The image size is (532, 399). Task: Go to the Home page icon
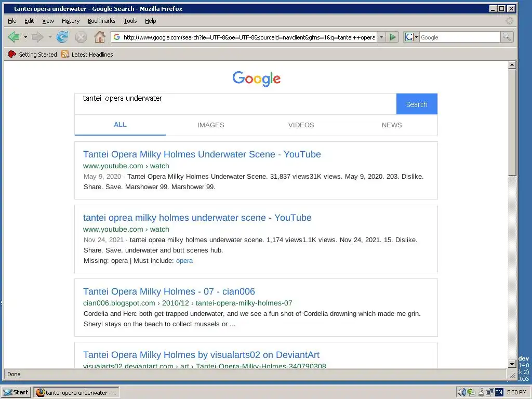[99, 37]
